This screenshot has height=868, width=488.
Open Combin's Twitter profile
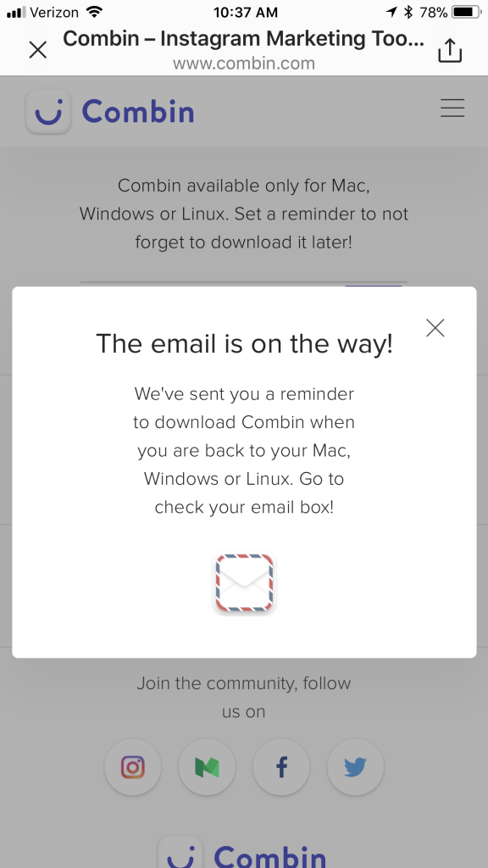coord(355,767)
